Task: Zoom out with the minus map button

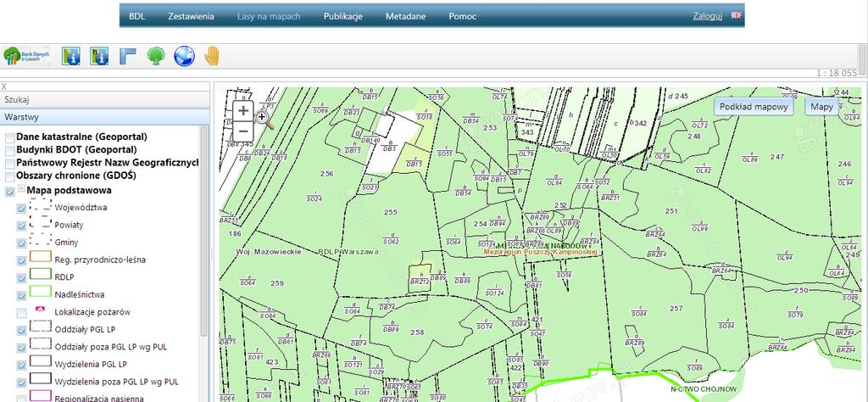Action: click(x=243, y=131)
